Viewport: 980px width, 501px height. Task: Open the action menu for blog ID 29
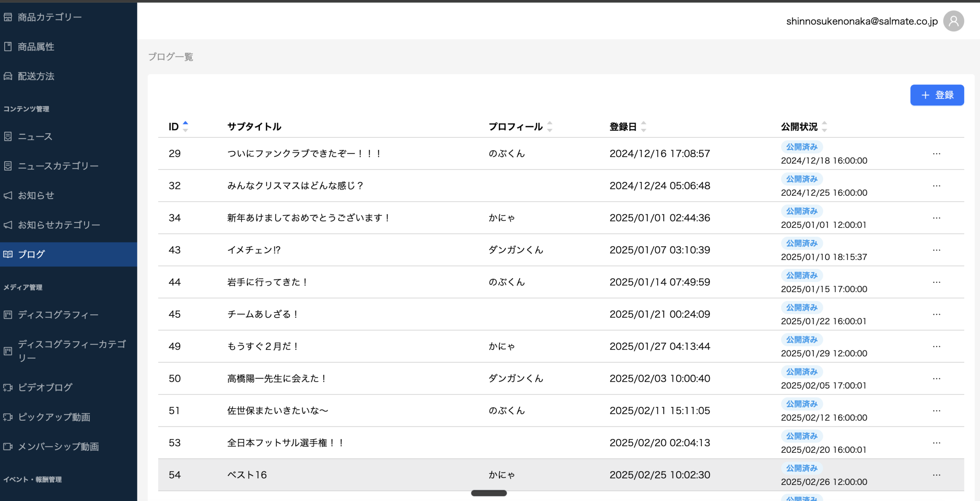937,153
